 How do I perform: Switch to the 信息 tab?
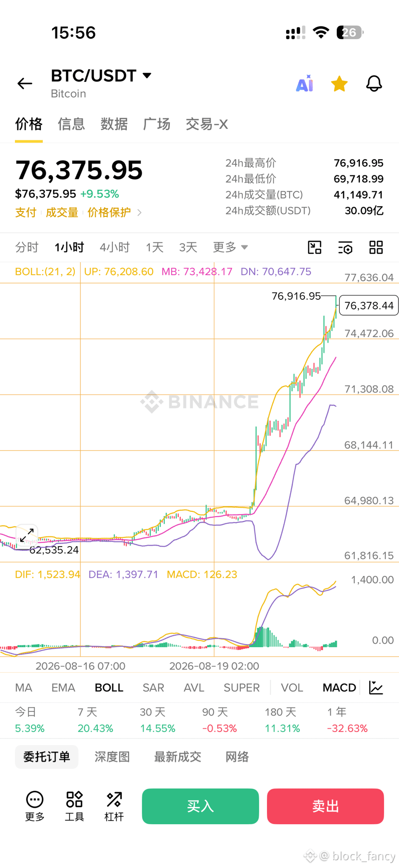coord(71,124)
